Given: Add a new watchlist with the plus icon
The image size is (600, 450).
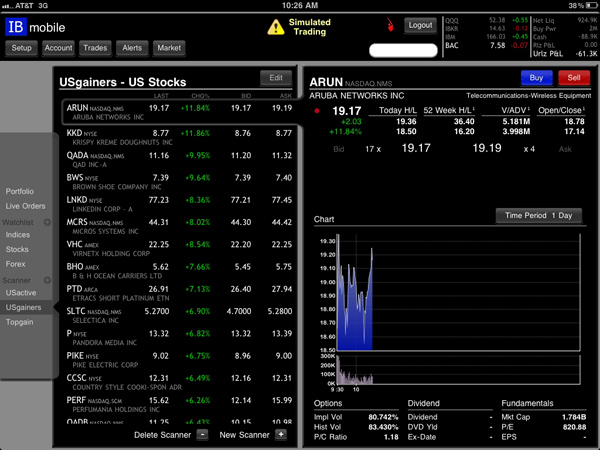Looking at the screenshot, I should pyautogui.click(x=47, y=222).
